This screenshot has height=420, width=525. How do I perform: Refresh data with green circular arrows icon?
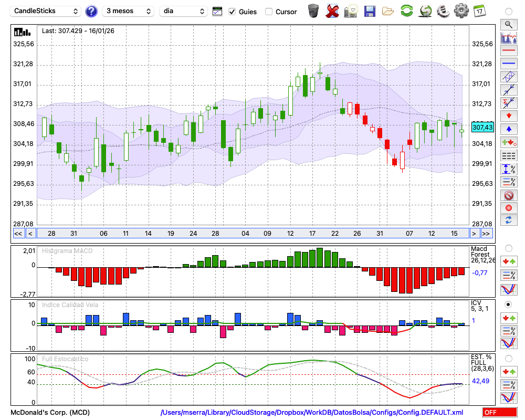[x=406, y=10]
